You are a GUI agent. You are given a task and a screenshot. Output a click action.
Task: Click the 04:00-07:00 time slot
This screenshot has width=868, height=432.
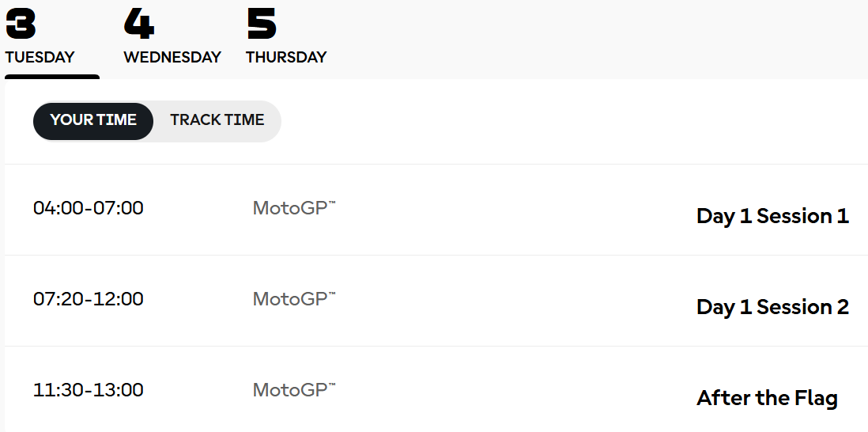tap(89, 208)
